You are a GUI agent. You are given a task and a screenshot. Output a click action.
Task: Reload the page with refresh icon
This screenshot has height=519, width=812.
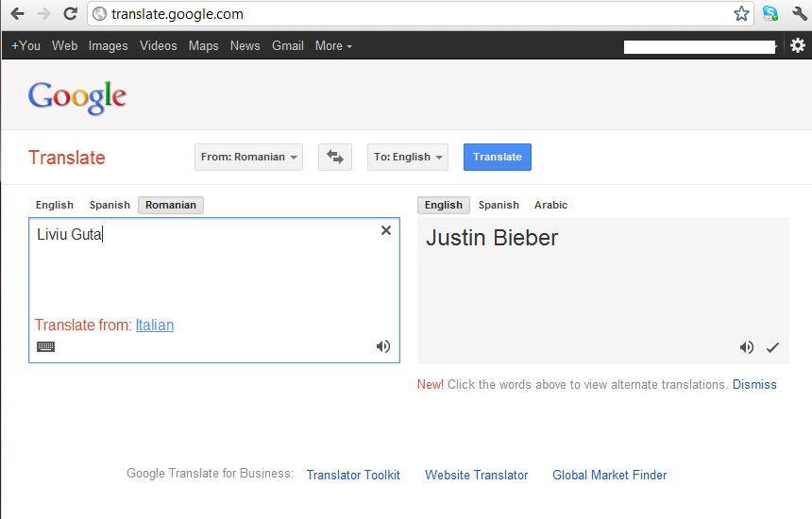[71, 14]
